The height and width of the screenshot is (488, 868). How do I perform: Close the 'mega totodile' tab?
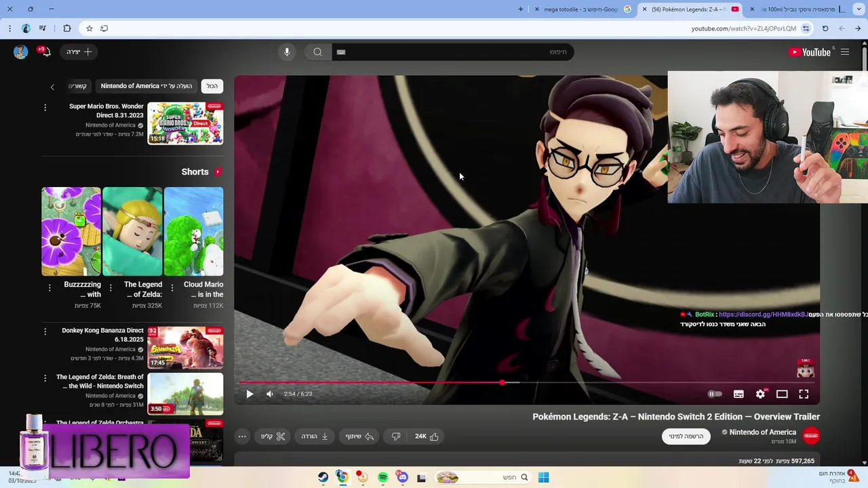[537, 9]
